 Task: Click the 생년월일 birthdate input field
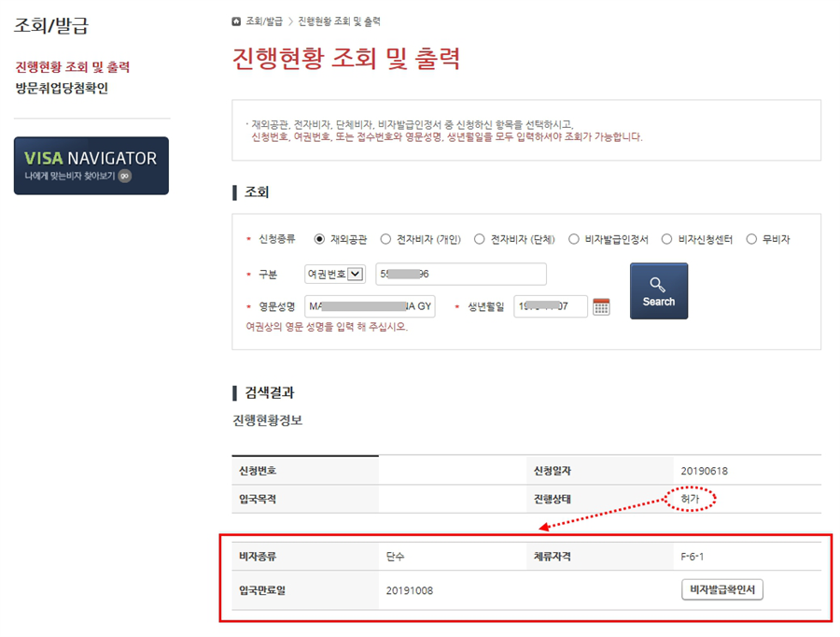550,306
